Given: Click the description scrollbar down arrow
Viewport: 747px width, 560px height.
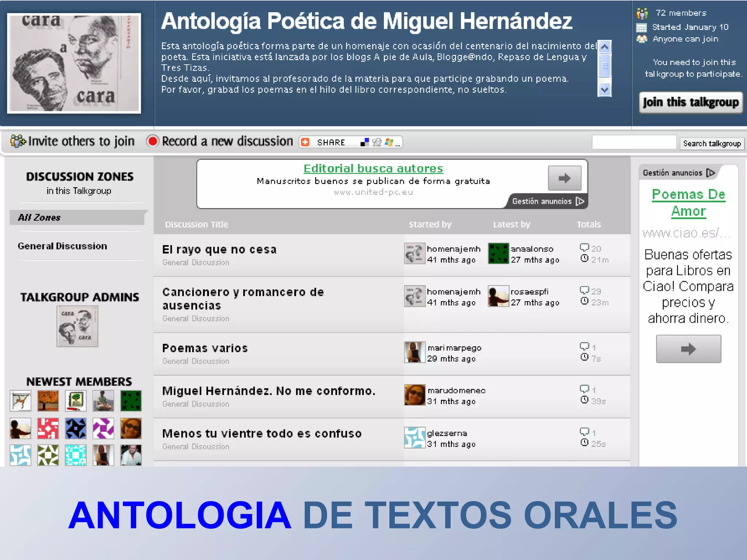Looking at the screenshot, I should point(604,90).
